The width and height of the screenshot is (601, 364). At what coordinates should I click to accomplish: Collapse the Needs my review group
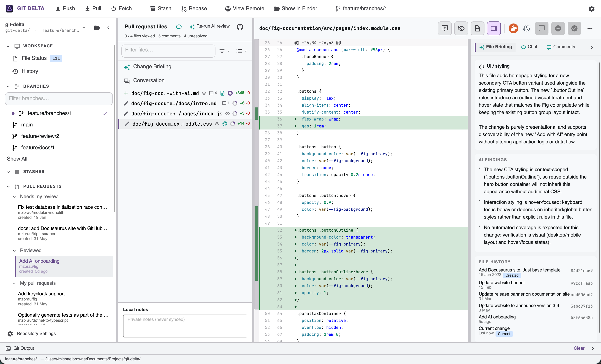[14, 197]
